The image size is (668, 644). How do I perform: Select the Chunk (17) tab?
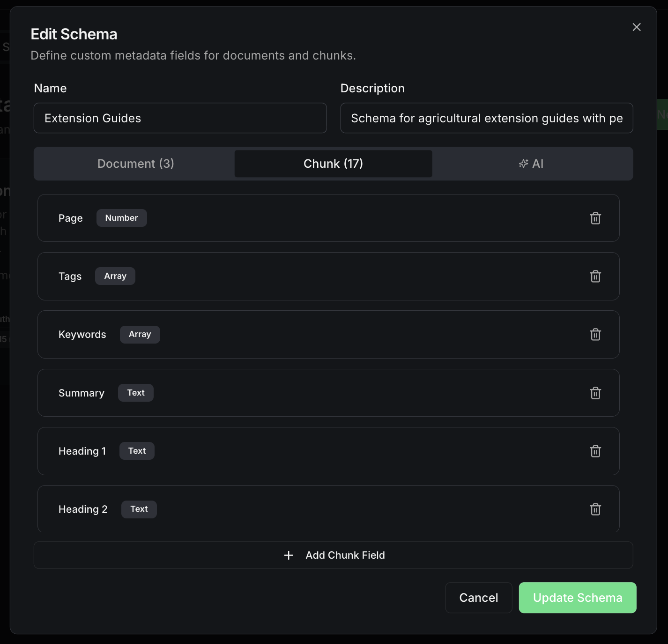coord(333,164)
